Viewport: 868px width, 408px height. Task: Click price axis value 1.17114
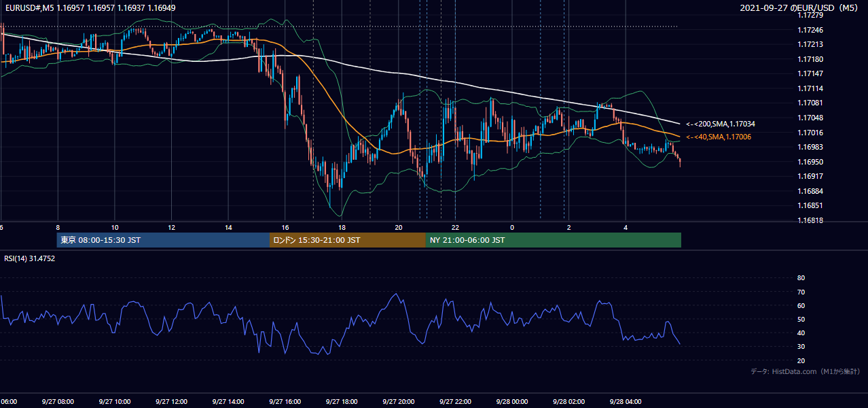coord(810,88)
